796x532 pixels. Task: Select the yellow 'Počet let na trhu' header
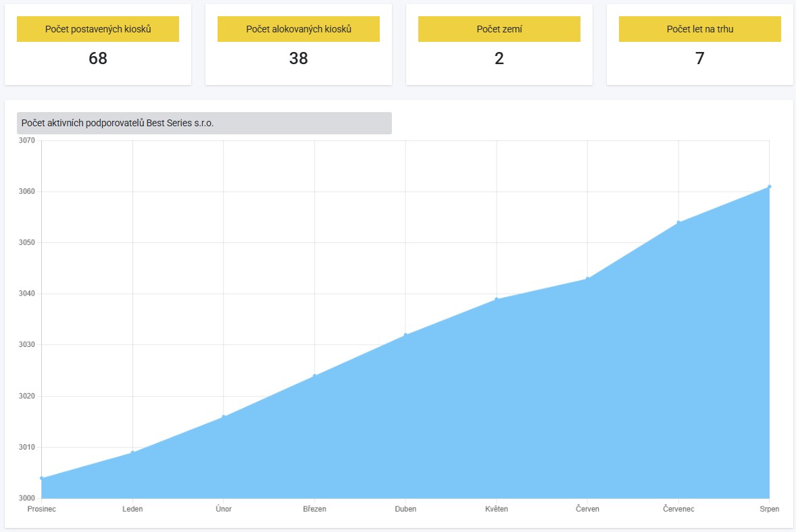pos(699,29)
